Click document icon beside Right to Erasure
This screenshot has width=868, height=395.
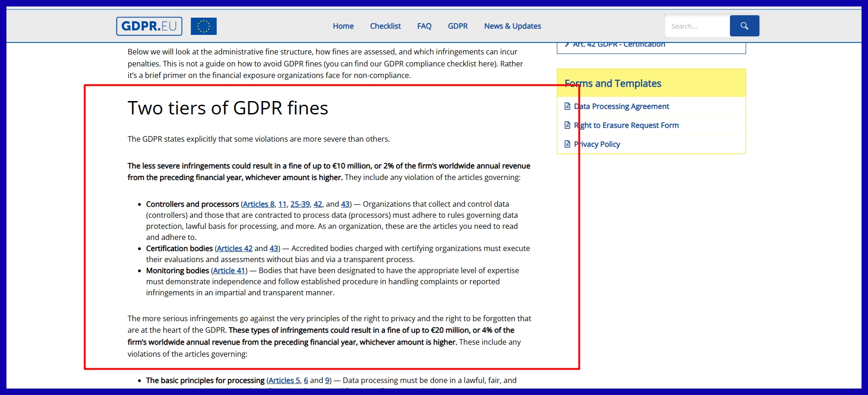(x=567, y=125)
